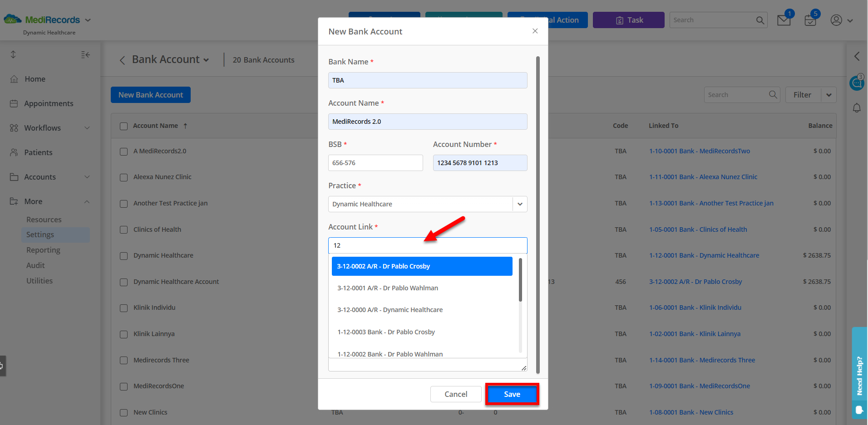This screenshot has width=868, height=425.
Task: Open the tasks inbox icon with badge 5
Action: [810, 20]
